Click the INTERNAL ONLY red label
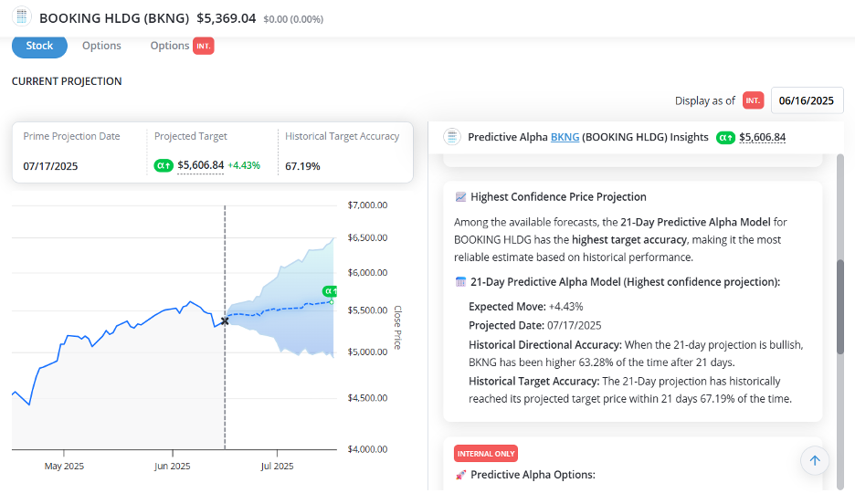This screenshot has width=855, height=504. 486,454
